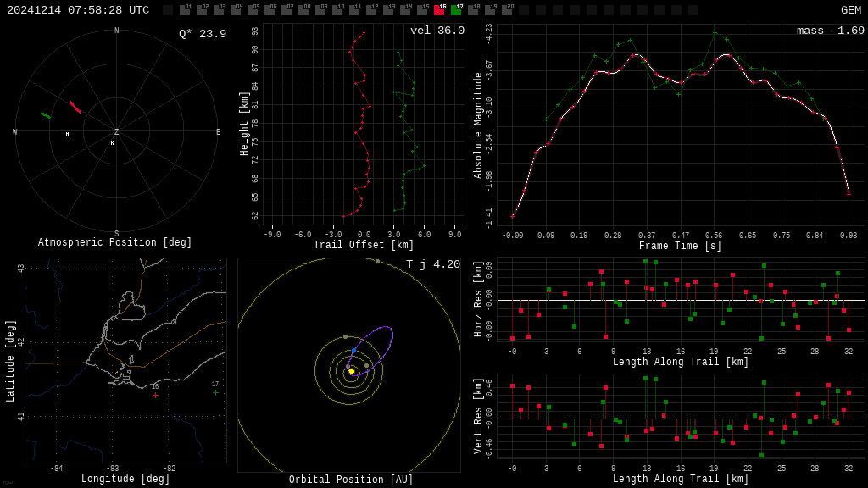868x488 pixels.
Task: Click the Horz Res [km] axis label
Action: 478,299
